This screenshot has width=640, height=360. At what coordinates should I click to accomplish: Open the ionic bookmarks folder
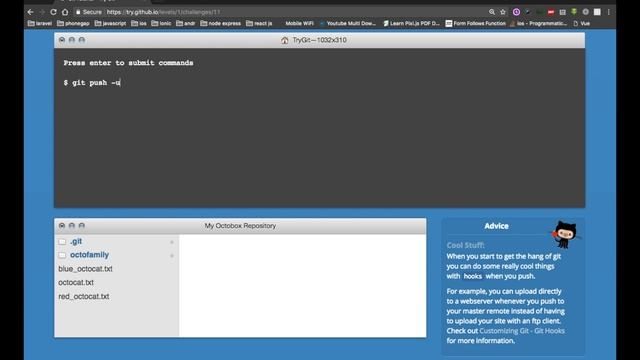coord(161,23)
